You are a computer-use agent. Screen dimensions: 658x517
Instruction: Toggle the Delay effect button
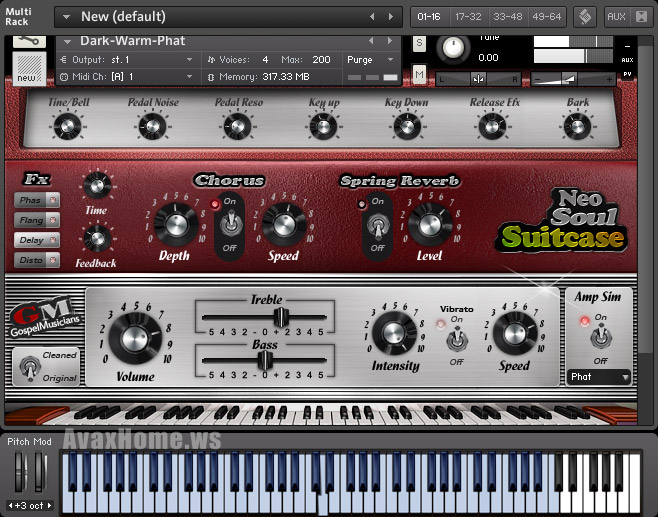tap(37, 240)
